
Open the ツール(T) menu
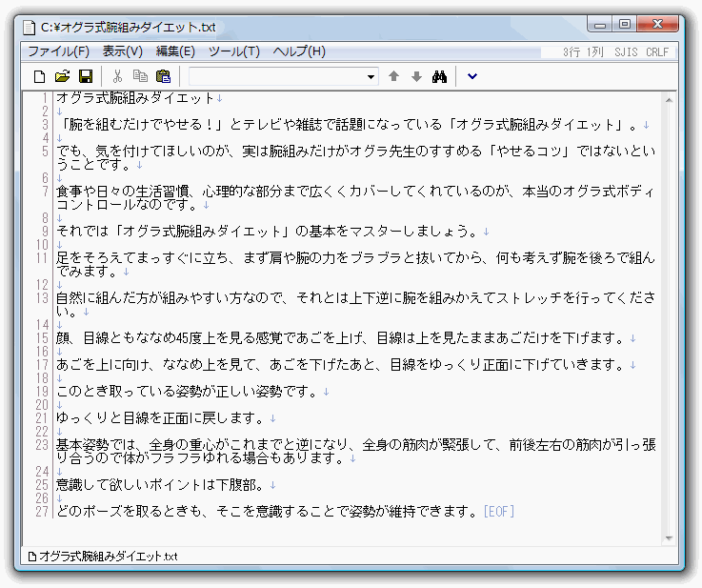click(x=233, y=51)
